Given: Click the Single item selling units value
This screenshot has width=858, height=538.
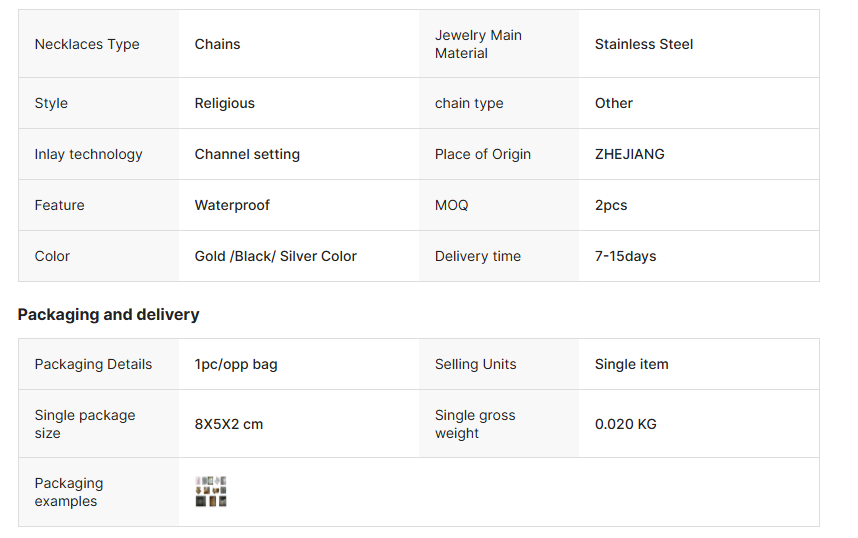Looking at the screenshot, I should (631, 364).
